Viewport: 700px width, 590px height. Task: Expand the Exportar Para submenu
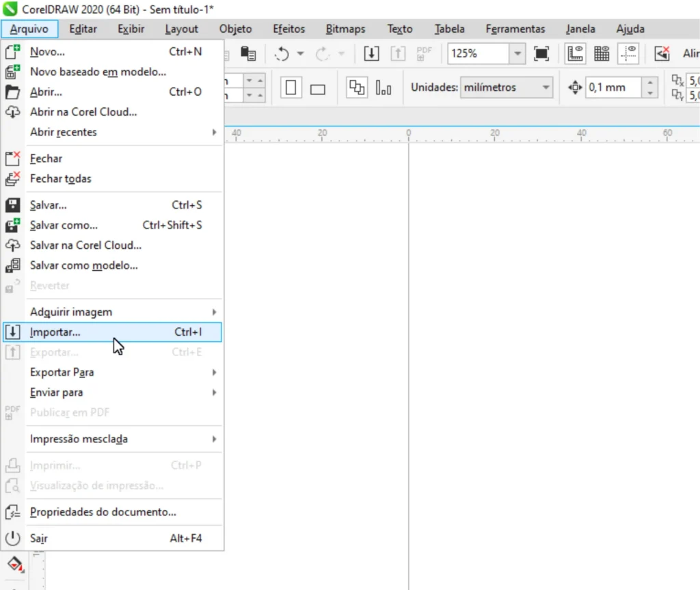click(x=111, y=373)
